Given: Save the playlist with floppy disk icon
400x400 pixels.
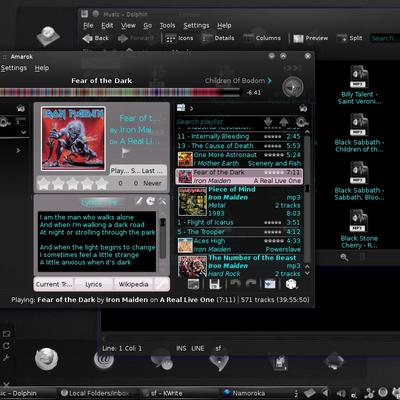Looking at the screenshot, I should click(x=215, y=284).
